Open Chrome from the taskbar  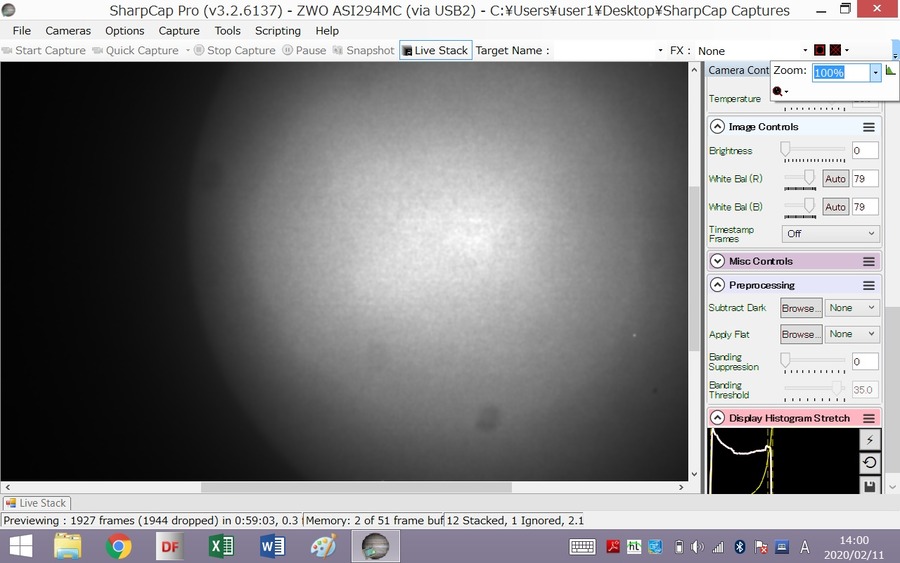click(118, 546)
